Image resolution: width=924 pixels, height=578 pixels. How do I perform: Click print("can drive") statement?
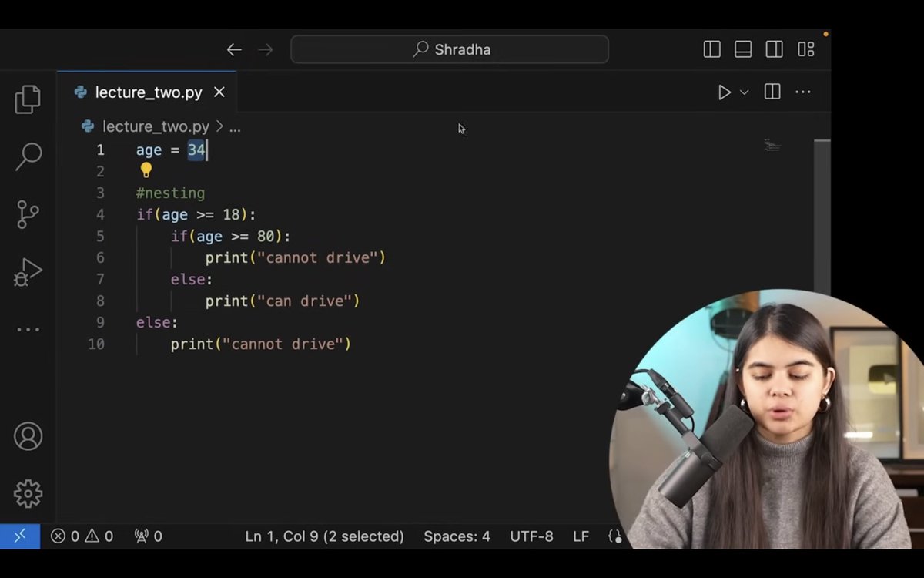point(283,301)
